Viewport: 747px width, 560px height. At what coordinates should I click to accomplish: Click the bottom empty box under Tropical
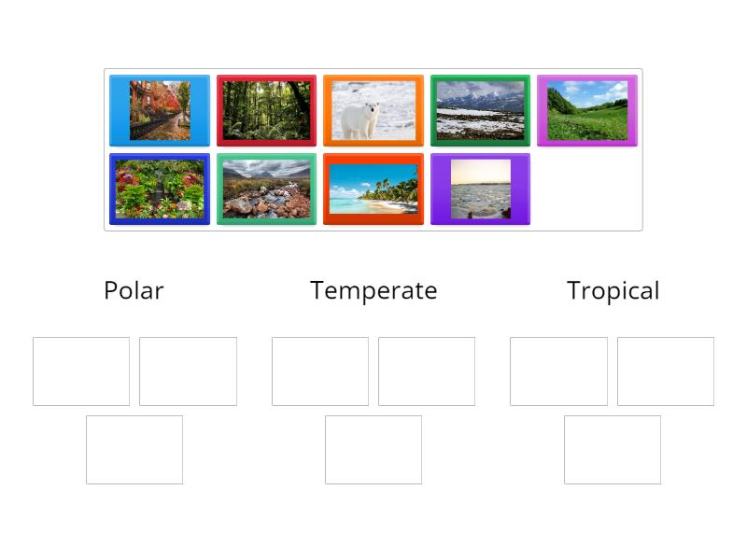tap(613, 449)
